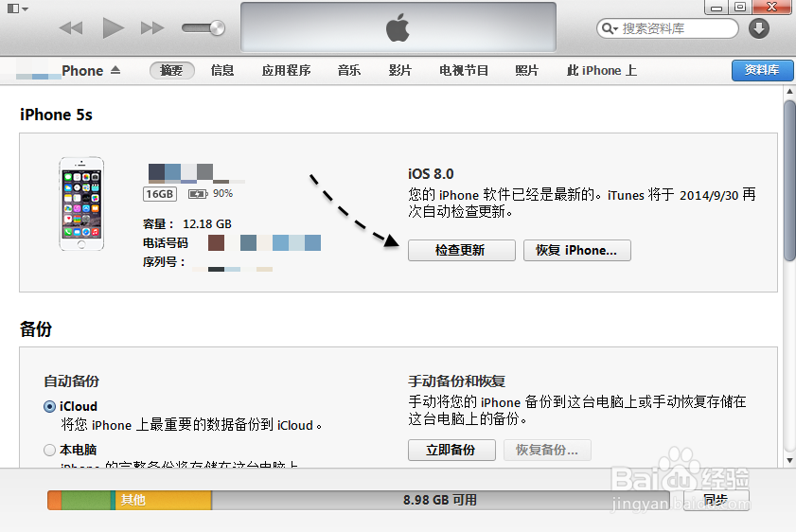Image resolution: width=796 pixels, height=532 pixels.
Task: Minimize the iTunes window
Action: 716,8
